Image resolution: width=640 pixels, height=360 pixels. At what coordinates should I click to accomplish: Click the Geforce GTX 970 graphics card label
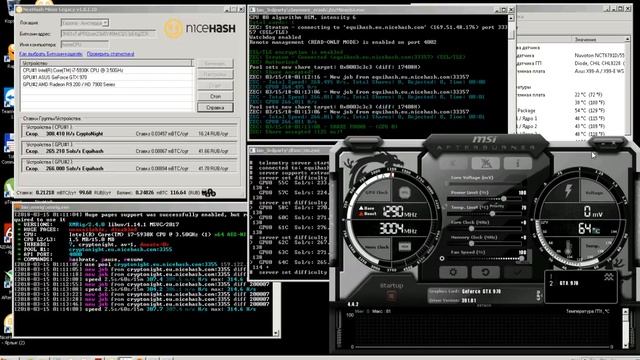481,291
